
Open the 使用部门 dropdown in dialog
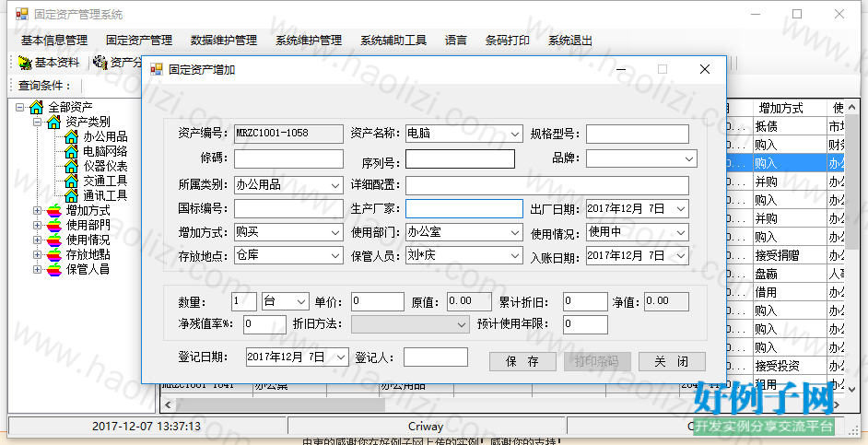tap(515, 232)
